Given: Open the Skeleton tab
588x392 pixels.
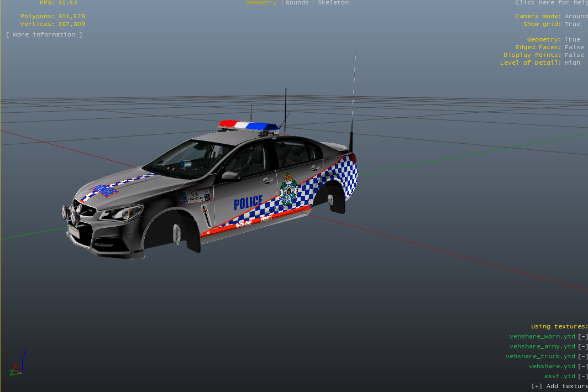Looking at the screenshot, I should pos(333,3).
